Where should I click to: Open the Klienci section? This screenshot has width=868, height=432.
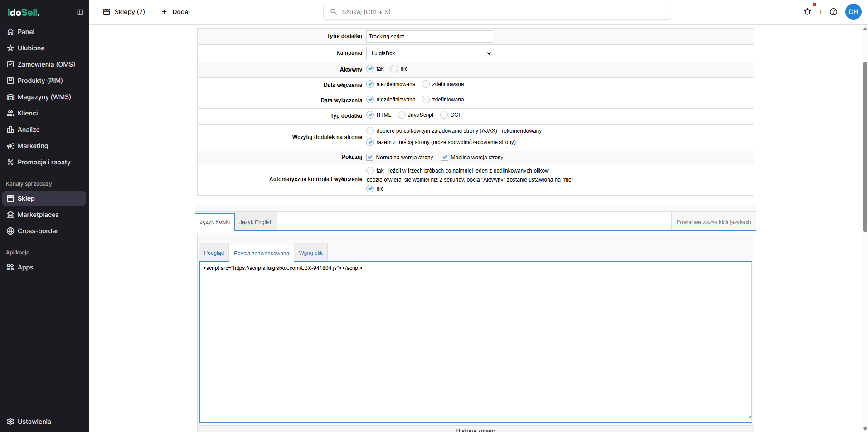coord(27,113)
